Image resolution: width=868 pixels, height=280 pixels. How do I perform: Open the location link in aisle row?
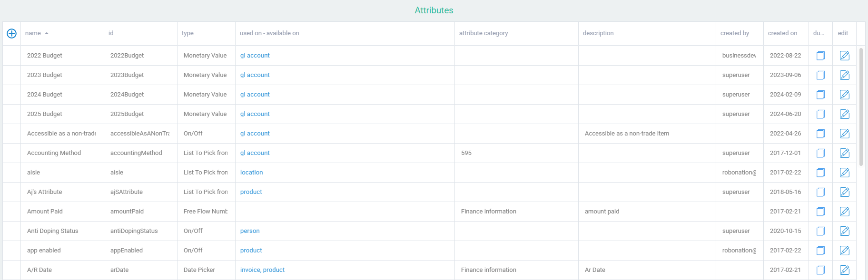pos(252,173)
